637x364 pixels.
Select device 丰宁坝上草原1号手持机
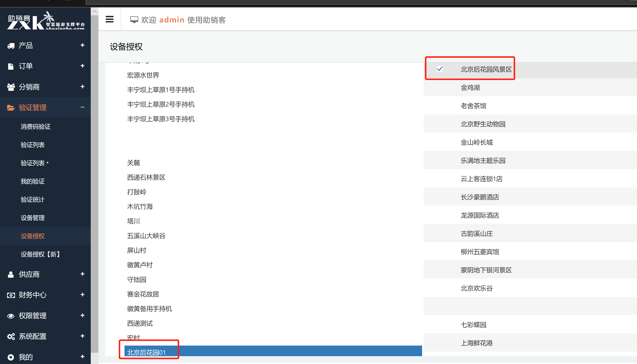point(160,90)
